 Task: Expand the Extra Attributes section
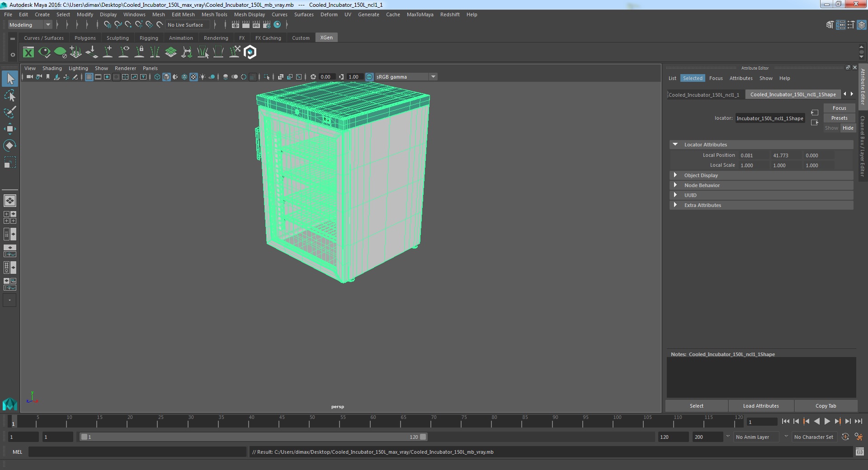[675, 205]
